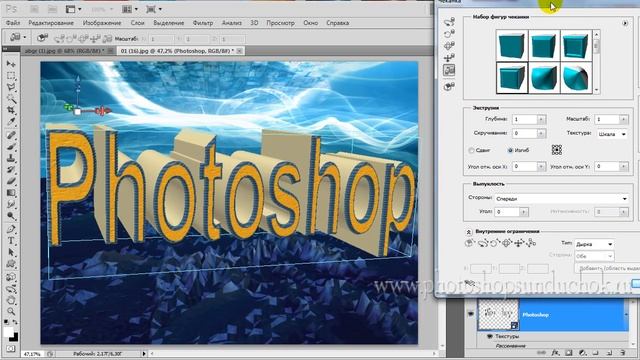Select the Сдвиг radio button

471,151
